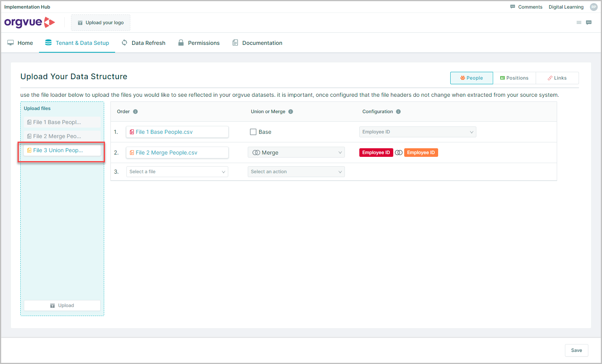The width and height of the screenshot is (602, 364).
Task: Click the Comments speech bubble icon in top bar
Action: (x=513, y=7)
